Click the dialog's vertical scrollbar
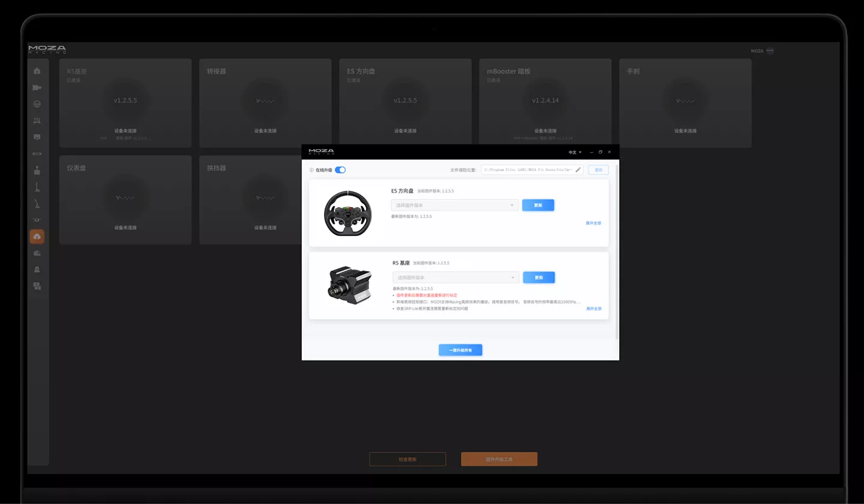 click(x=616, y=252)
